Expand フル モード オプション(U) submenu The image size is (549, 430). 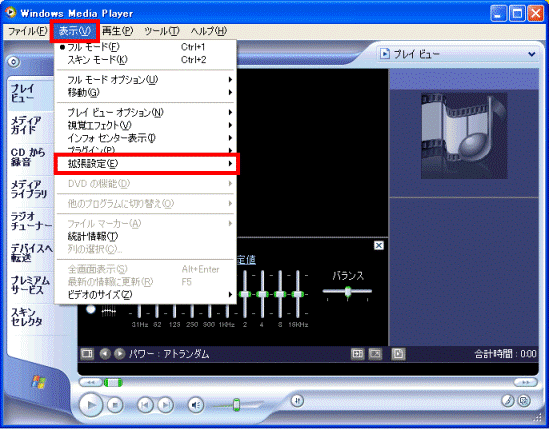[x=145, y=80]
